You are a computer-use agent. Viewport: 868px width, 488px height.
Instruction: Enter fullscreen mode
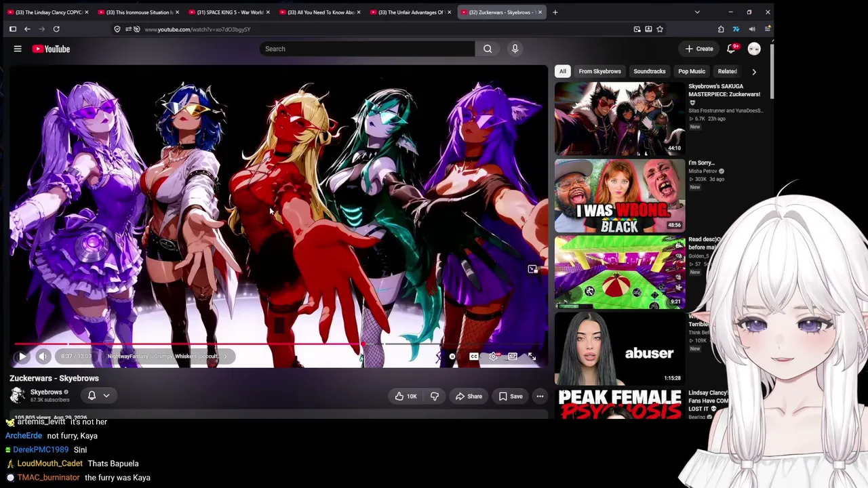click(532, 357)
